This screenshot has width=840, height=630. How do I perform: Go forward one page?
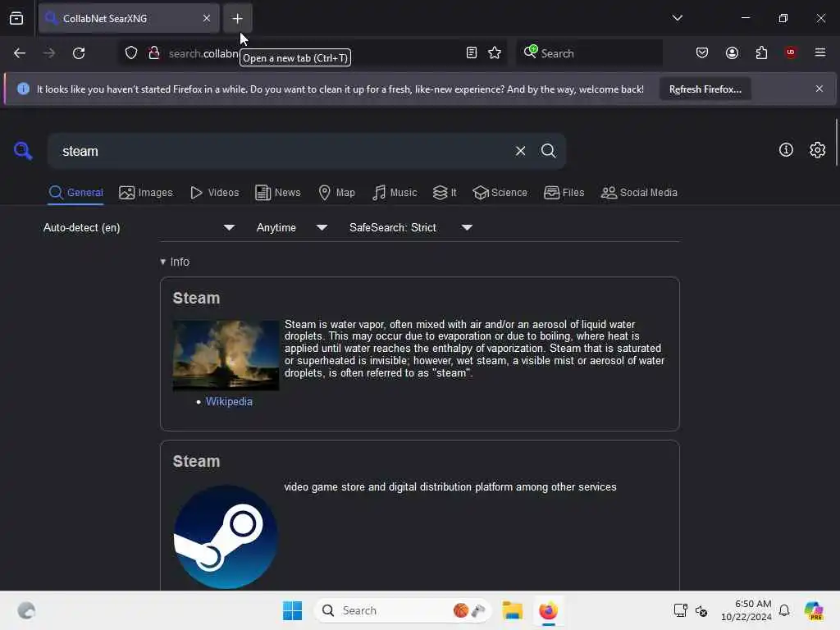[x=49, y=53]
